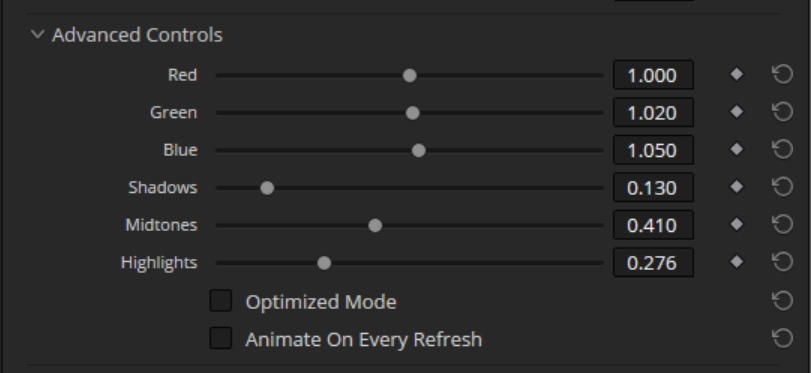Add keyframe for Red parameter
The height and width of the screenshot is (373, 811).
tap(737, 74)
